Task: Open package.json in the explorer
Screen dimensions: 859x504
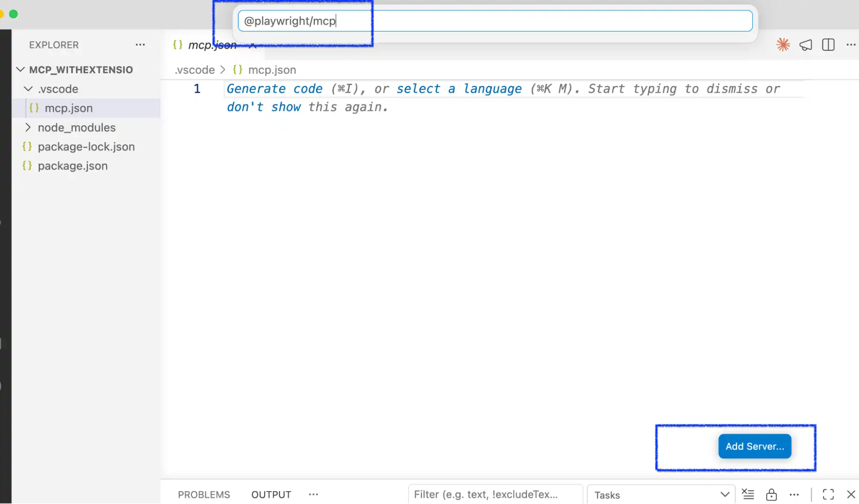Action: tap(73, 166)
